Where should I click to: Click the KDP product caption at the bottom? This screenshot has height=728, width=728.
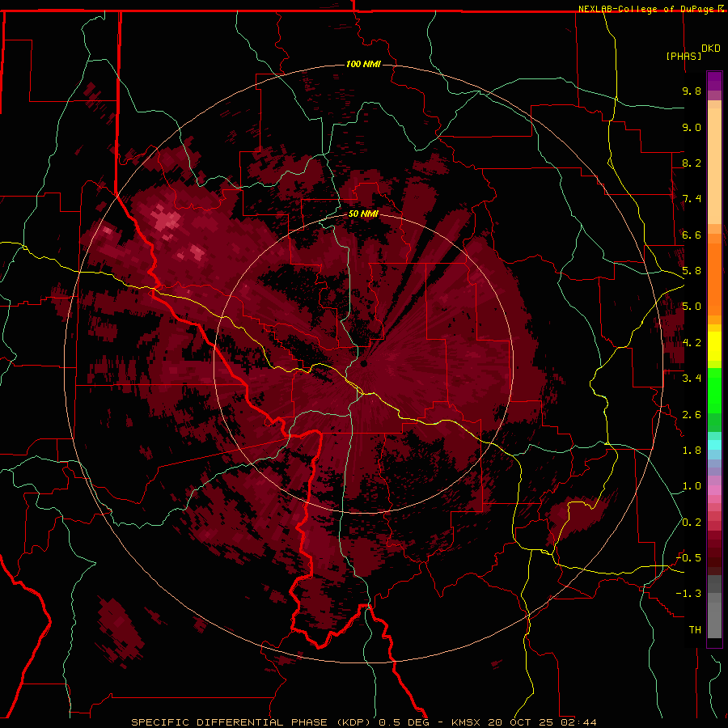pos(363,722)
